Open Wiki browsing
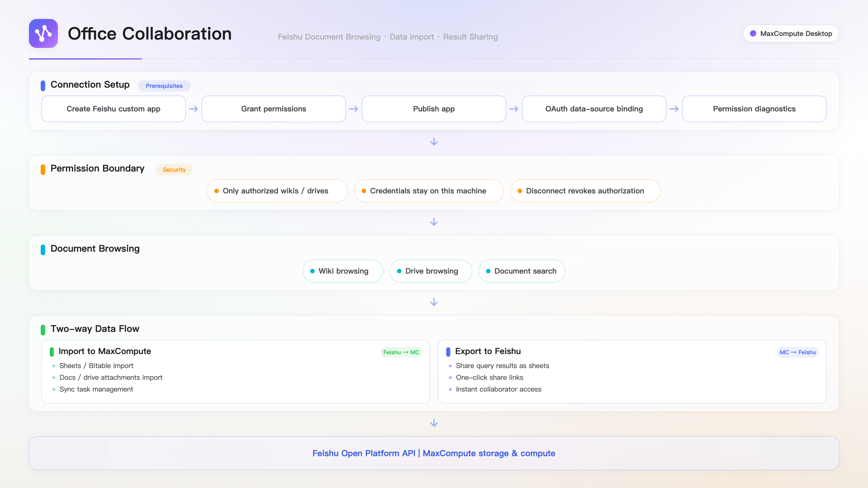 [343, 271]
